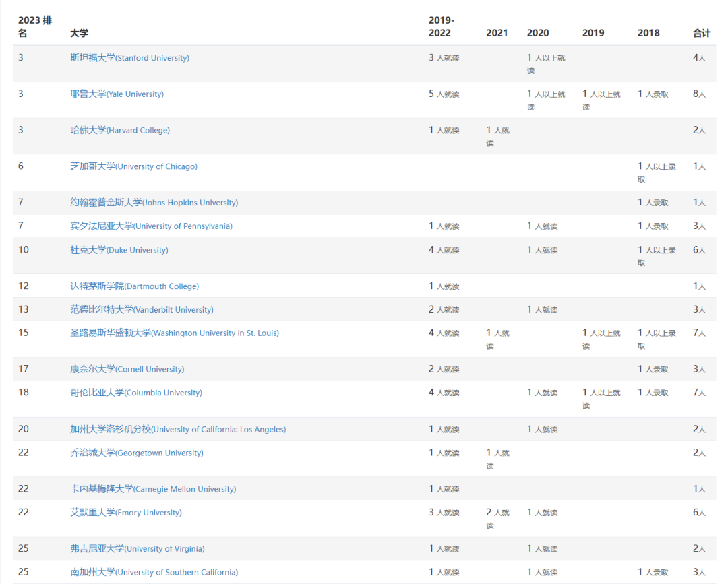Select "3 人就读" in the Stanford row

coord(444,58)
